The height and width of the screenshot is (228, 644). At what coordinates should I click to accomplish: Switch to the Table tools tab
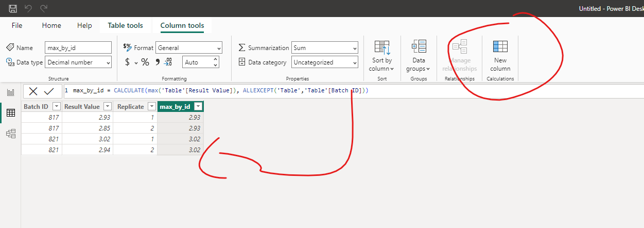point(125,25)
